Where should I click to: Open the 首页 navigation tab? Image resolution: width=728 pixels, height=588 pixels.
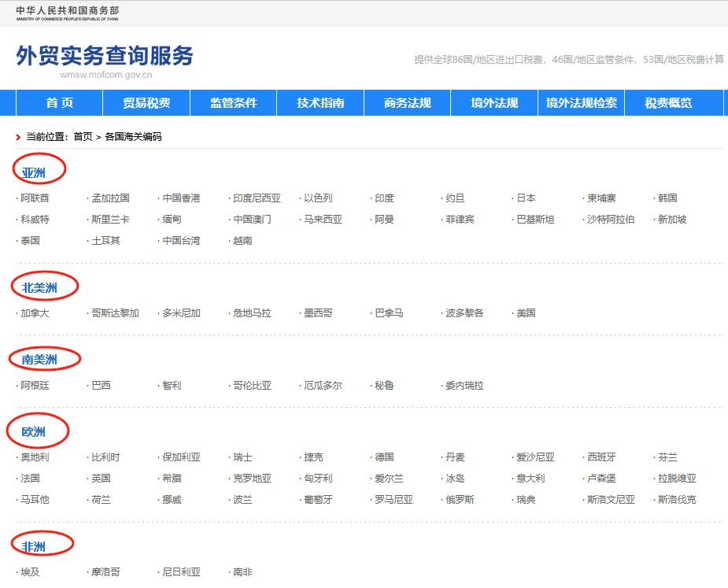tap(60, 102)
